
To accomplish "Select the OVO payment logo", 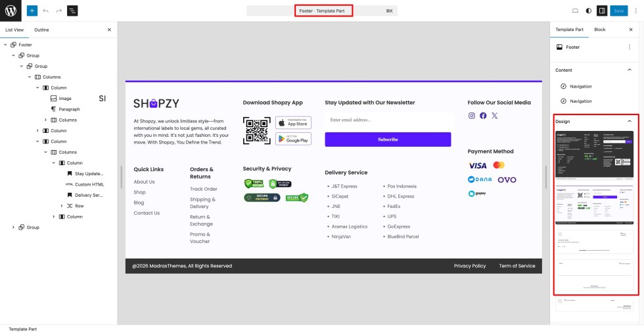I will [507, 180].
